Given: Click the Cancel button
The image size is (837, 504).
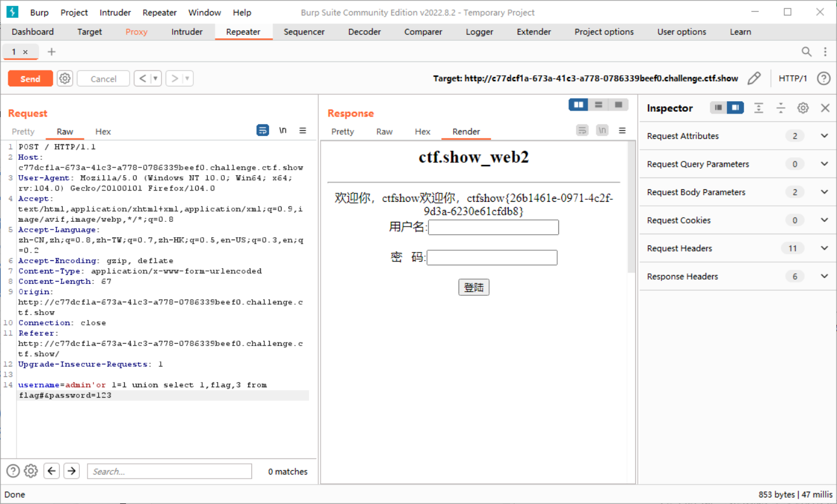Looking at the screenshot, I should tap(104, 79).
